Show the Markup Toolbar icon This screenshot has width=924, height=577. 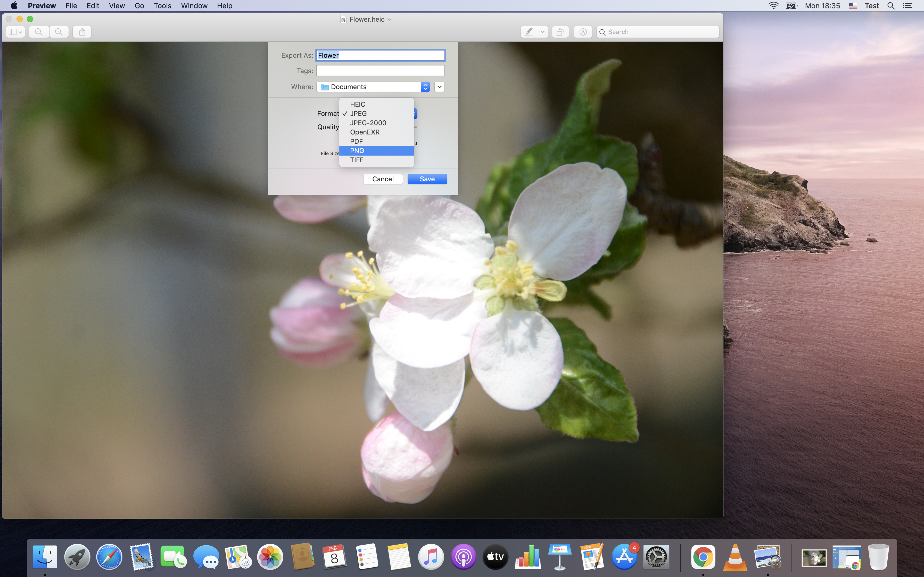pos(583,32)
